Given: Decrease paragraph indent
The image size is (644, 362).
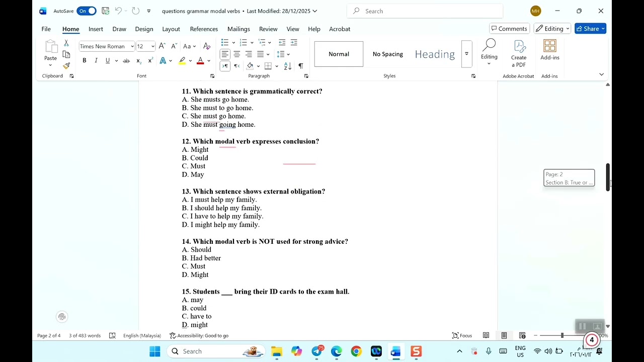Looking at the screenshot, I should [282, 42].
